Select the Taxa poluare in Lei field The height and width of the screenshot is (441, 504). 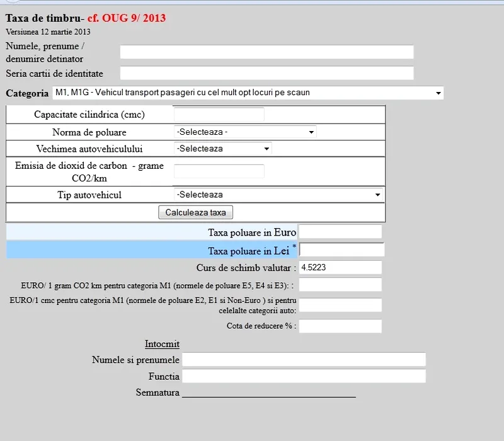pos(341,250)
